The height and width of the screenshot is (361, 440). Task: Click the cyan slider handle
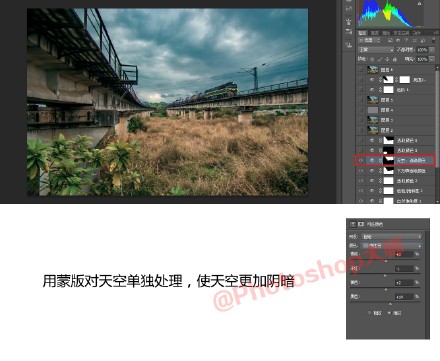pyautogui.click(x=386, y=261)
